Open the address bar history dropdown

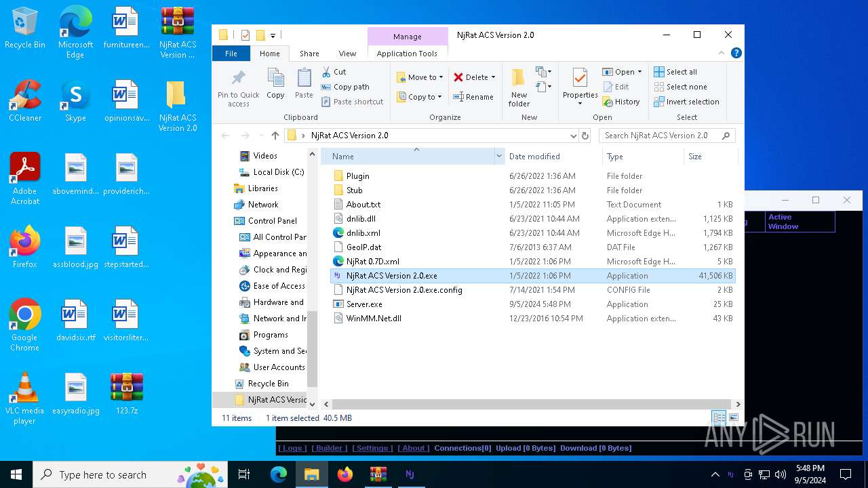pos(574,136)
